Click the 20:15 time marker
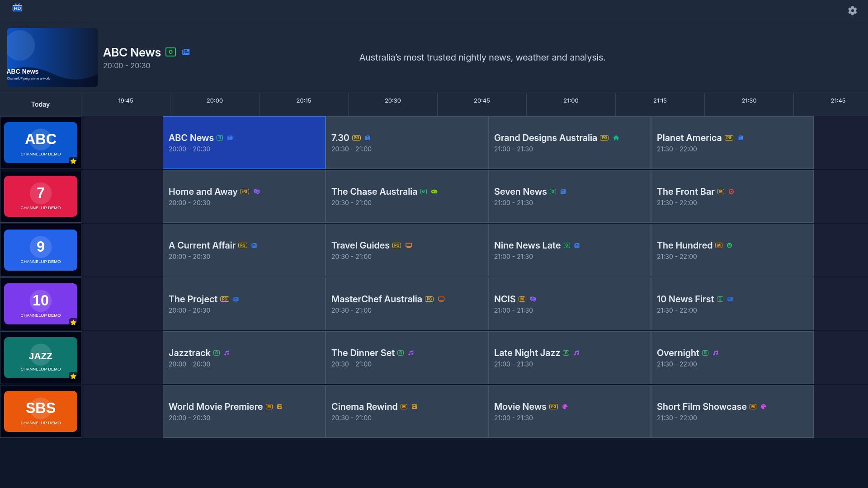The image size is (868, 488). point(304,101)
